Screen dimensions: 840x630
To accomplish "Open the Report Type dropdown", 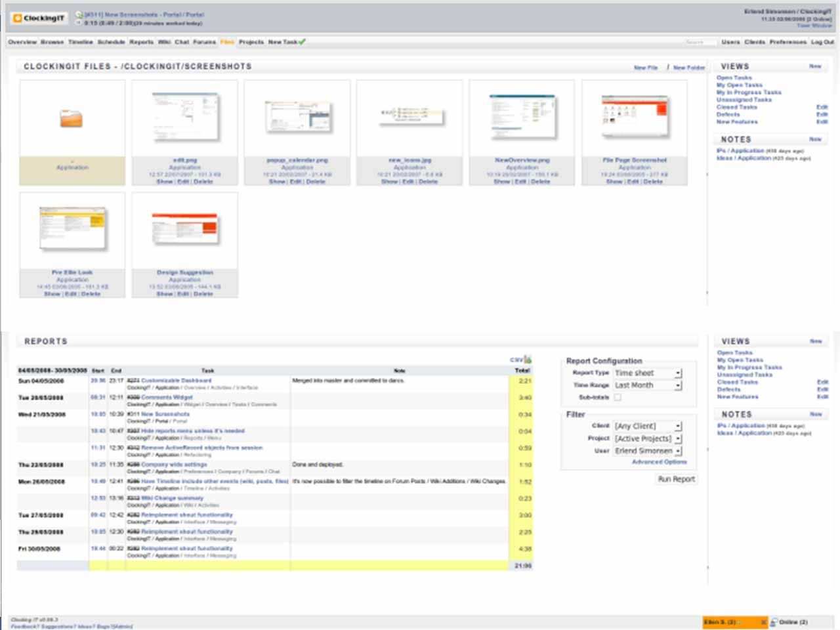I will tap(647, 373).
